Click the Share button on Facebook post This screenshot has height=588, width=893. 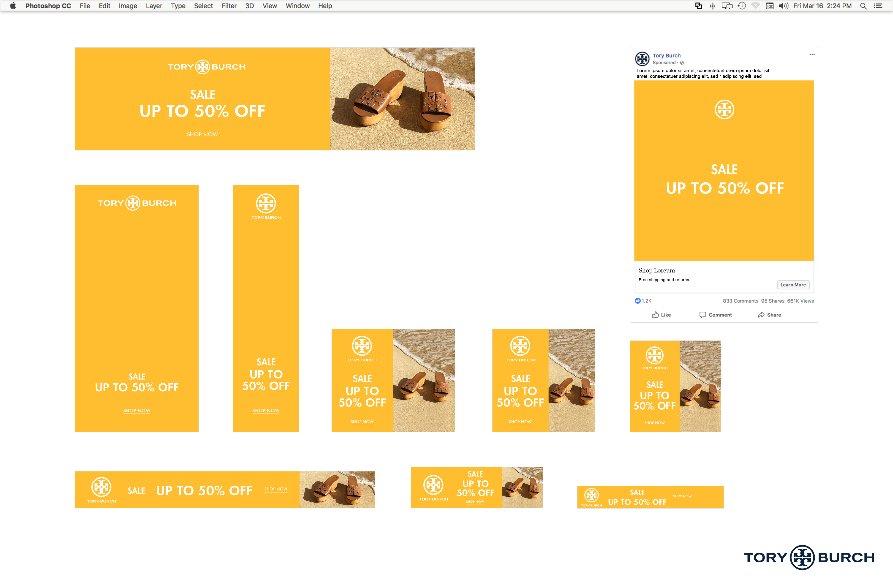coord(769,315)
